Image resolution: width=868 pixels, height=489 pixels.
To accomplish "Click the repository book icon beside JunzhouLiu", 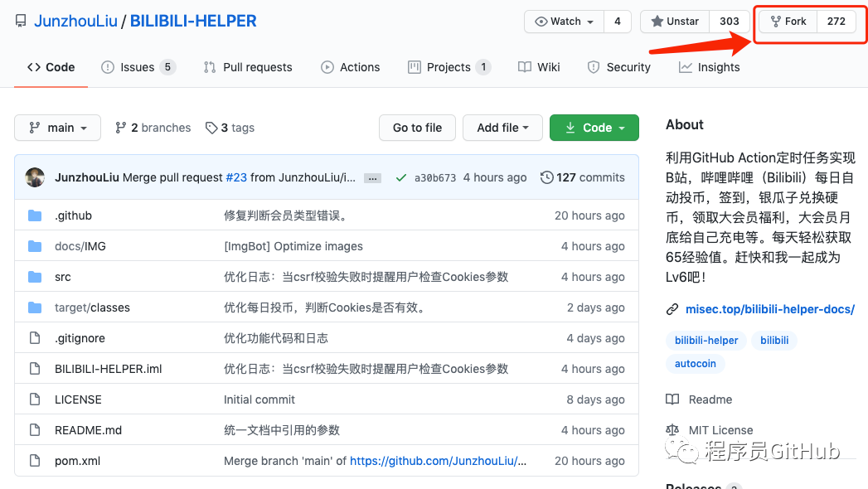I will pos(21,21).
